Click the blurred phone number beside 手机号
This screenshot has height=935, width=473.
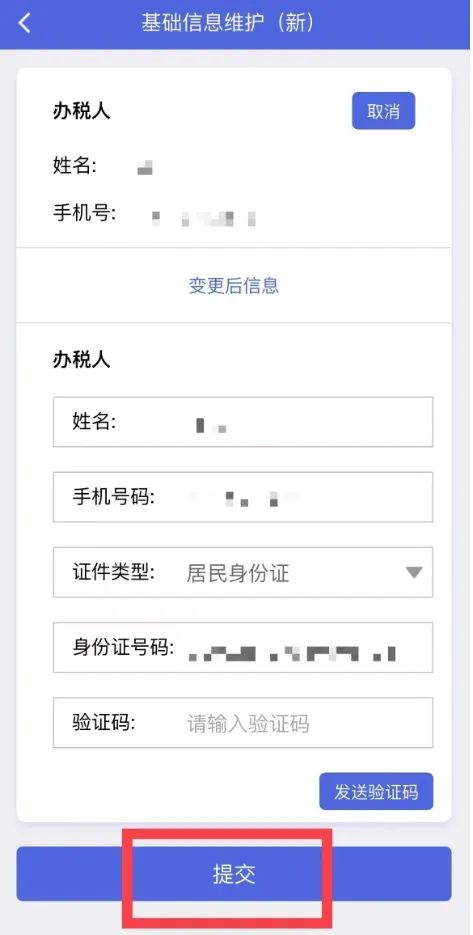coord(203,219)
